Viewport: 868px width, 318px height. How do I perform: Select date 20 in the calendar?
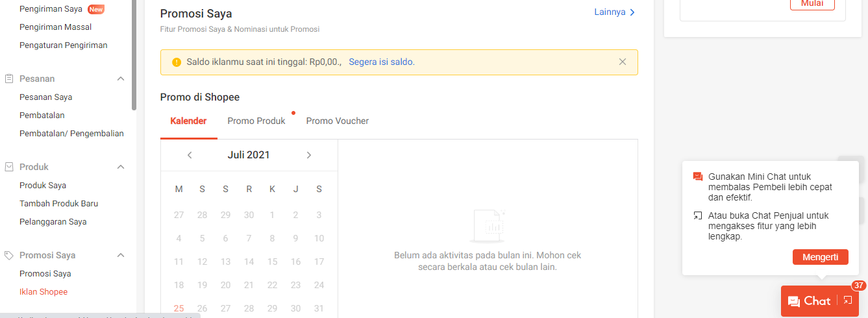point(226,285)
